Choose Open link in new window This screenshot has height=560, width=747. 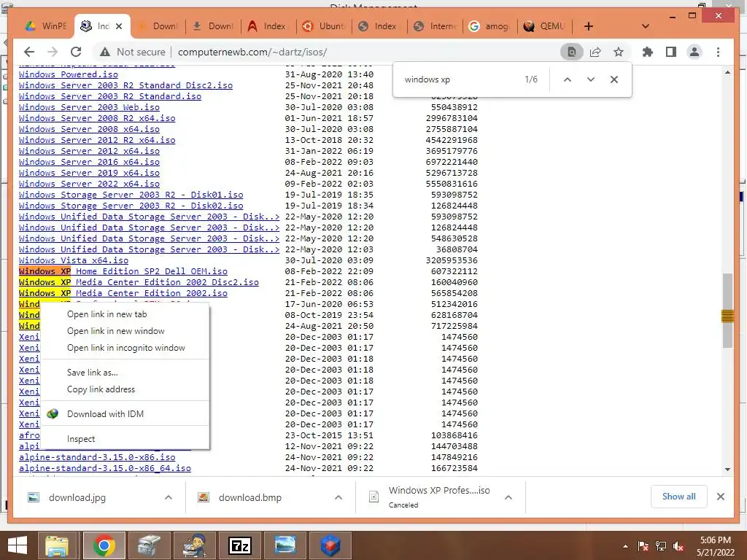tap(125, 331)
